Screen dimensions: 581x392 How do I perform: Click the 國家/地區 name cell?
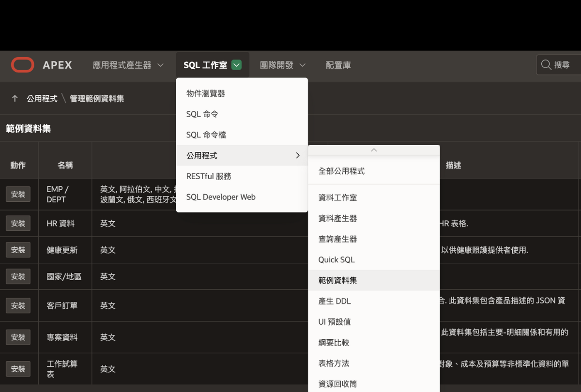pos(65,277)
